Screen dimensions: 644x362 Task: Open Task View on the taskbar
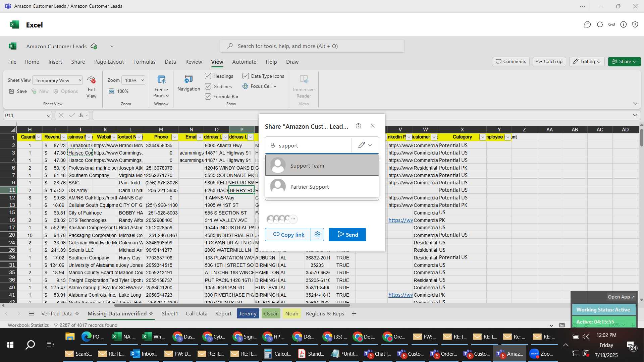50,345
